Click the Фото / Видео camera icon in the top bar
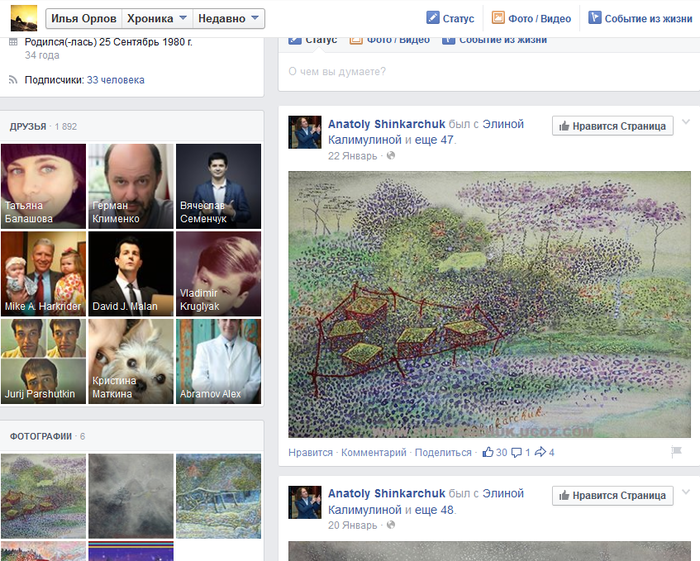The width and height of the screenshot is (700, 561). [498, 18]
